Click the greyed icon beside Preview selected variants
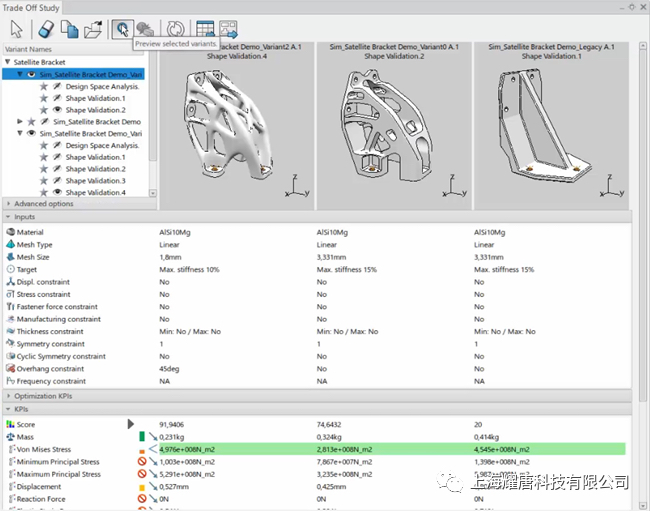Screen dimensions: 650x511 (145, 29)
